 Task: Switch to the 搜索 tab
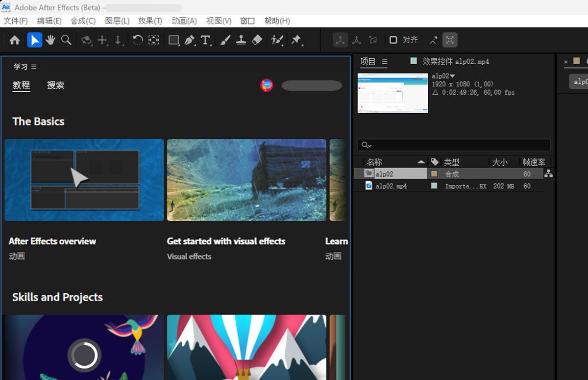[x=55, y=85]
